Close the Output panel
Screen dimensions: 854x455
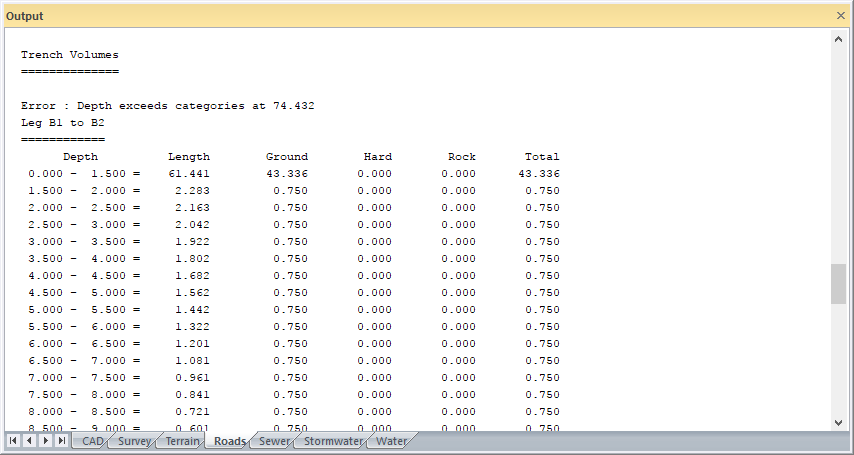[x=840, y=16]
